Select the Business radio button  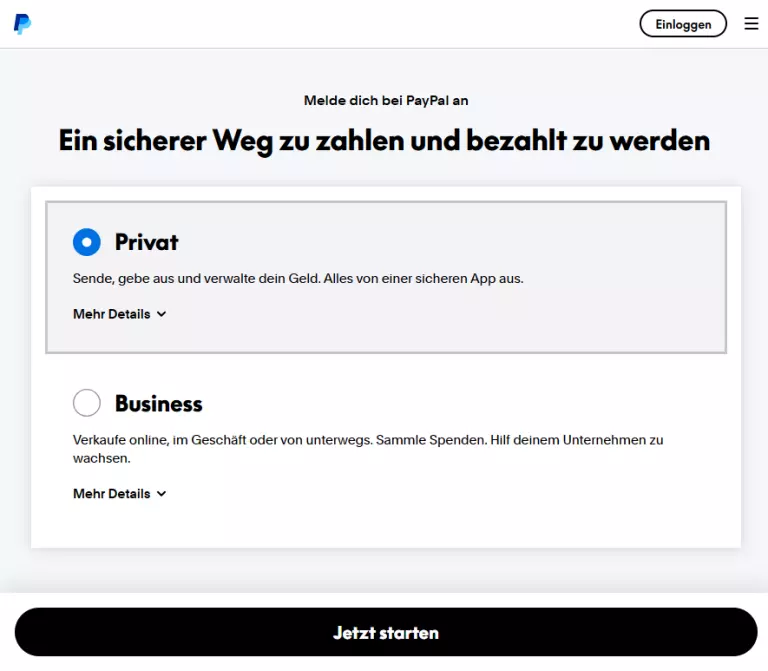87,403
